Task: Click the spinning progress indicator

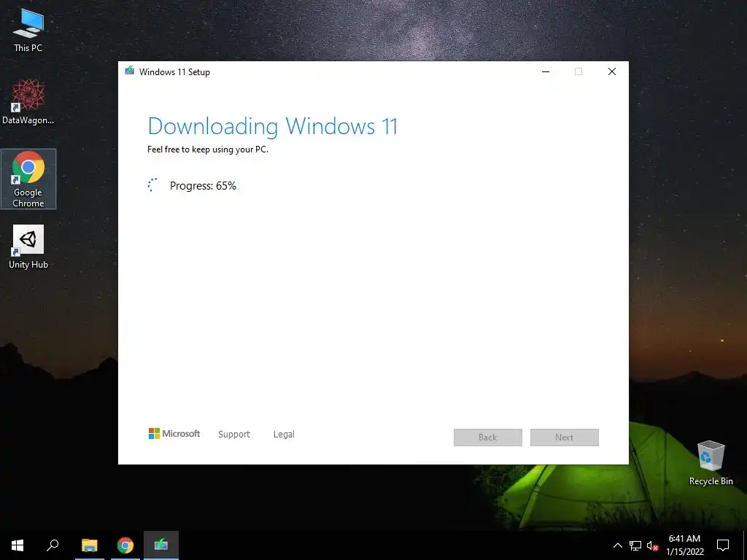Action: (152, 184)
